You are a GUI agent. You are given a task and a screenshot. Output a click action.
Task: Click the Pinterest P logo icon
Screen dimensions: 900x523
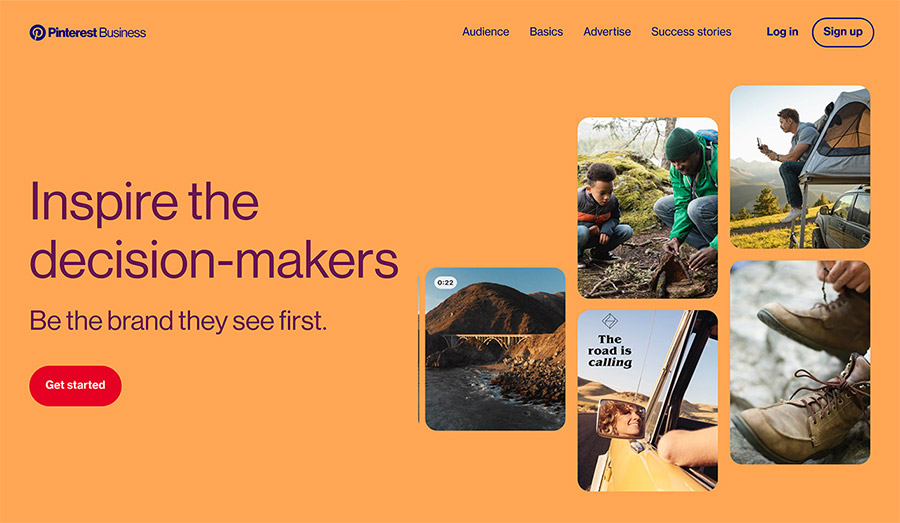(37, 33)
